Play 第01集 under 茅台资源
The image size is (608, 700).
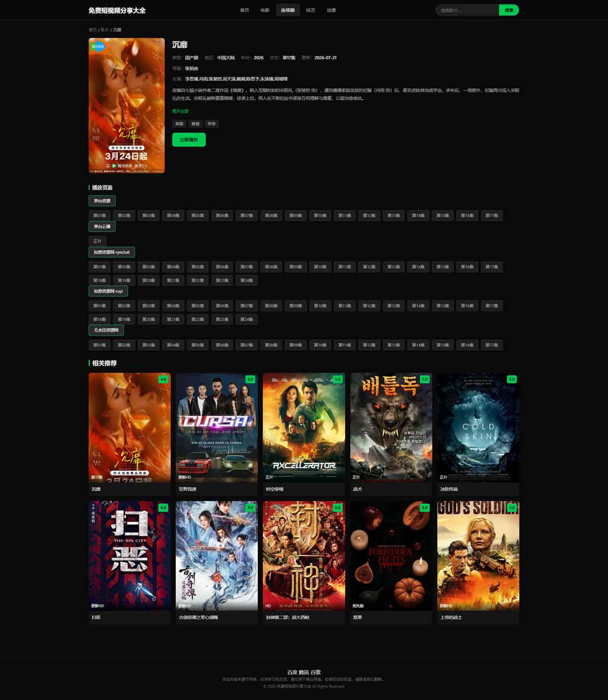pyautogui.click(x=100, y=215)
